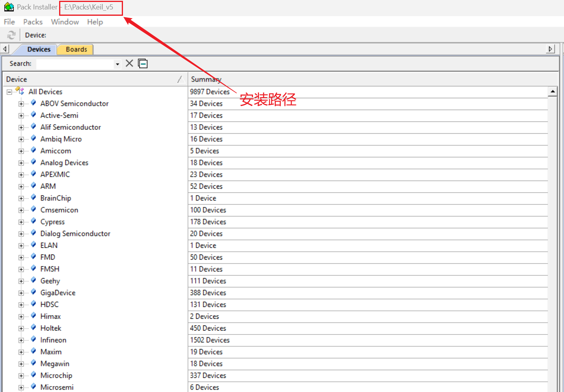Viewport: 564px width, 392px height.
Task: Expand the Ambiq Micro node
Action: point(21,139)
